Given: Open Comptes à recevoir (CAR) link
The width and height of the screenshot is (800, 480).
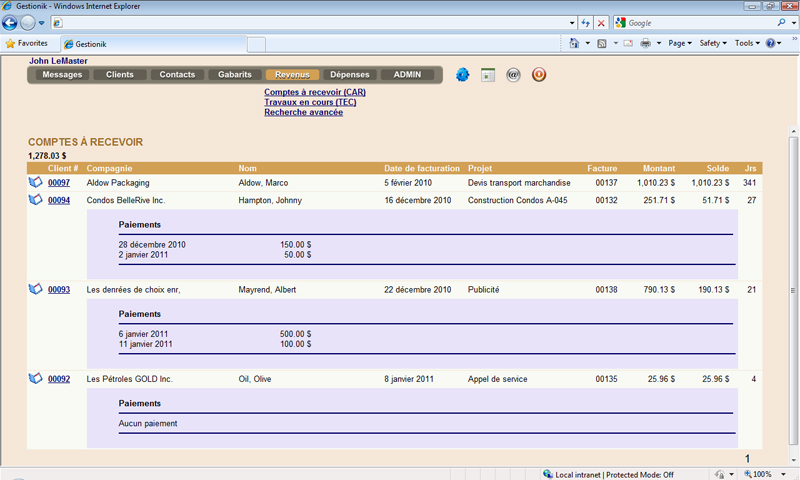Looking at the screenshot, I should coord(315,92).
